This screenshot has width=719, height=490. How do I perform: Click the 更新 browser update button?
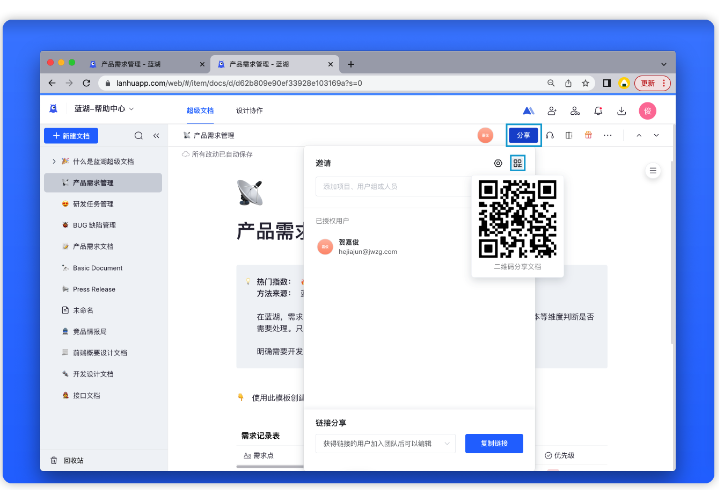653,83
